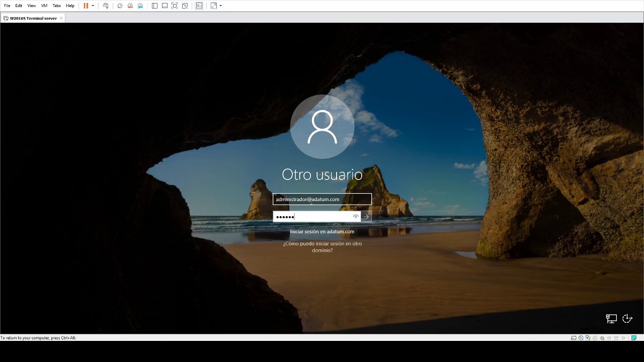Click the user avatar picture
The width and height of the screenshot is (644, 362).
tap(322, 127)
